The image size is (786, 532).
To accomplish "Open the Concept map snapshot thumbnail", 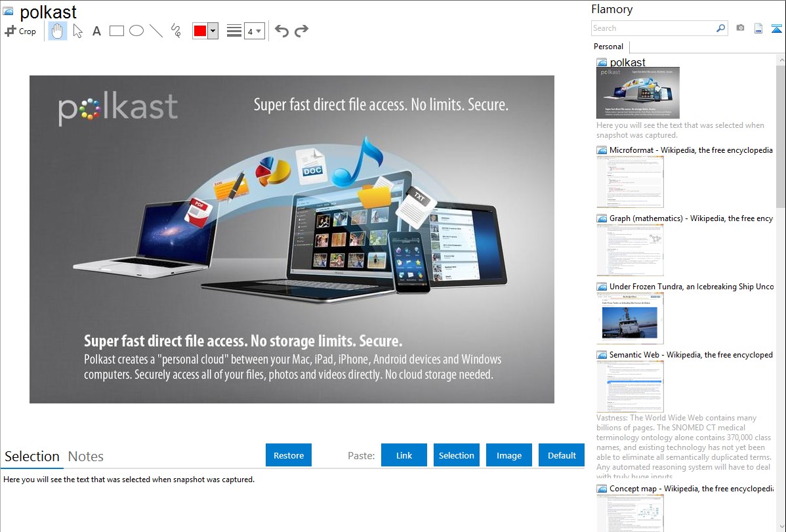I will tap(630, 513).
